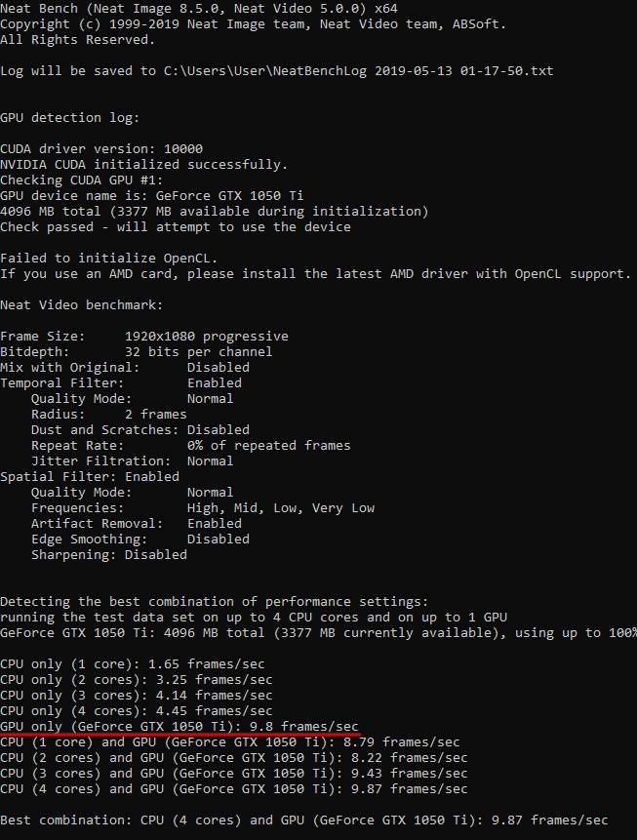Click the Temporal Filter Enabled line
This screenshot has width=637, height=840.
click(x=121, y=383)
